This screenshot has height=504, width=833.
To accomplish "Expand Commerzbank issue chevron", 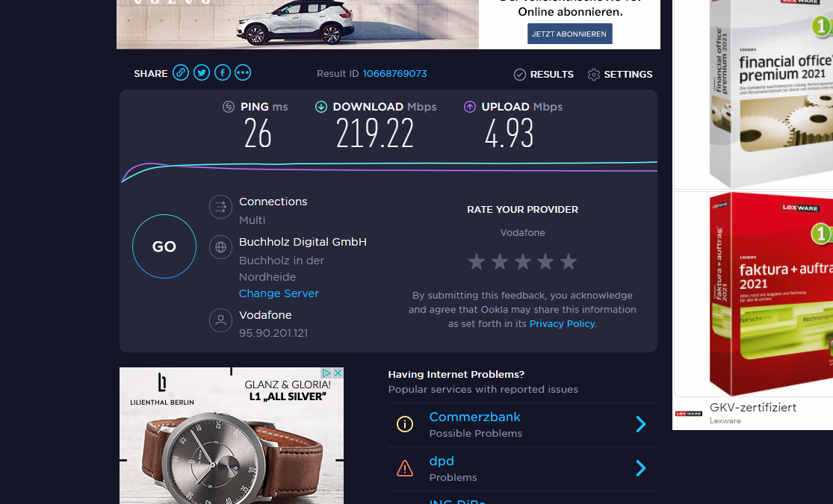I will tap(640, 424).
